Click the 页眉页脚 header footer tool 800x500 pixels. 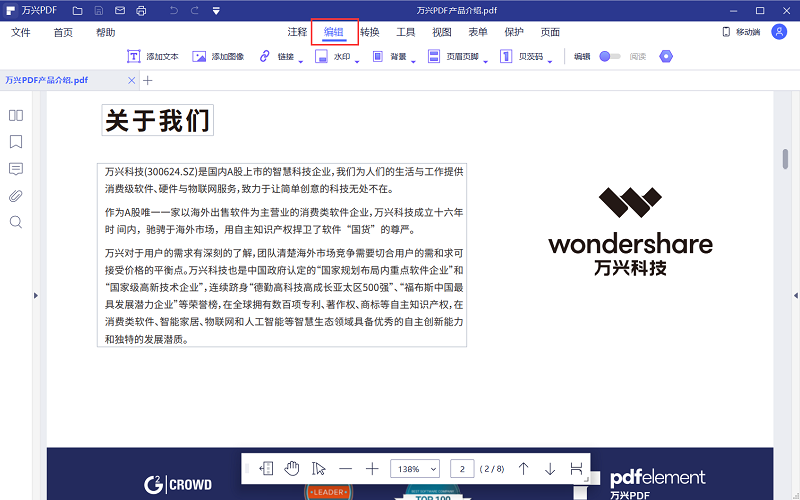pos(453,56)
